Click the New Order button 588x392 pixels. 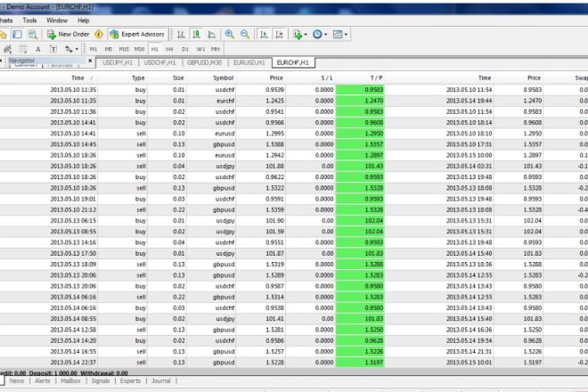tap(68, 35)
